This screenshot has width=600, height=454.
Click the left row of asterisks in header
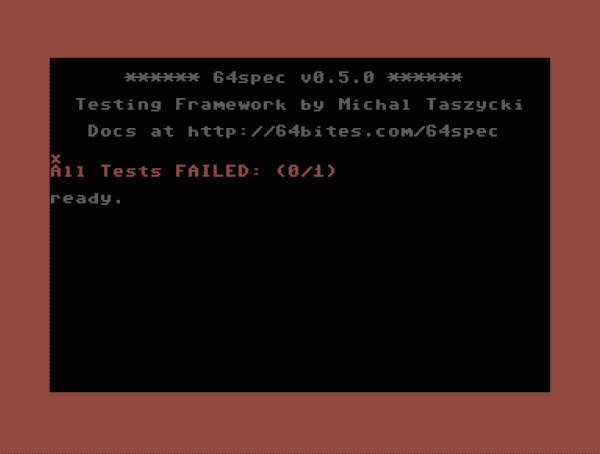coord(162,78)
